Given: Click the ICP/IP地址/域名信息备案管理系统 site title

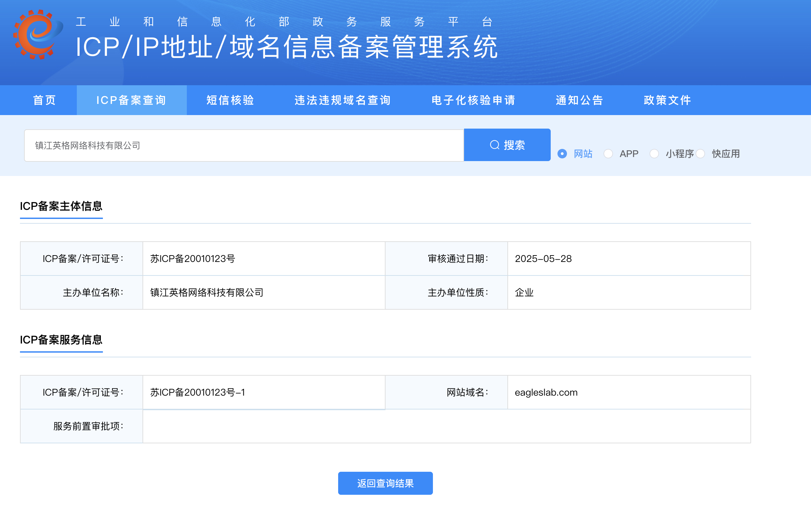Looking at the screenshot, I should pos(286,47).
